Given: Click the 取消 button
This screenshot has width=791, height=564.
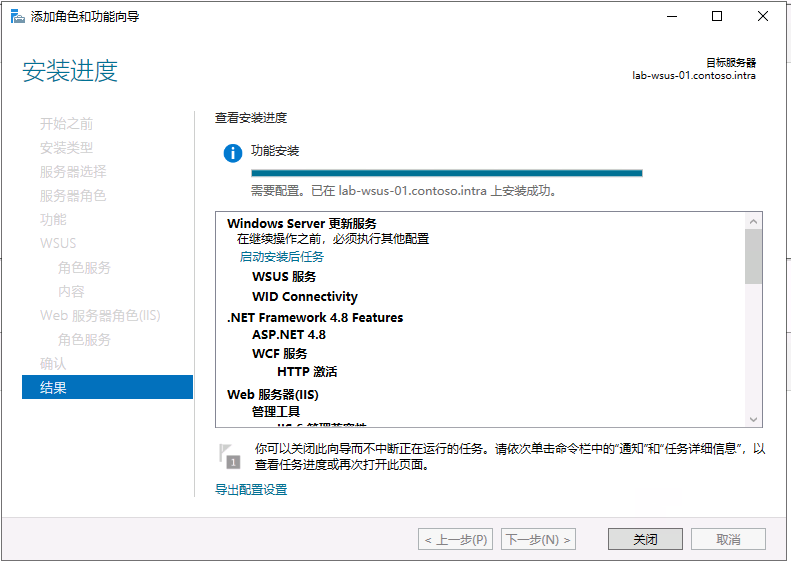Looking at the screenshot, I should tap(728, 539).
